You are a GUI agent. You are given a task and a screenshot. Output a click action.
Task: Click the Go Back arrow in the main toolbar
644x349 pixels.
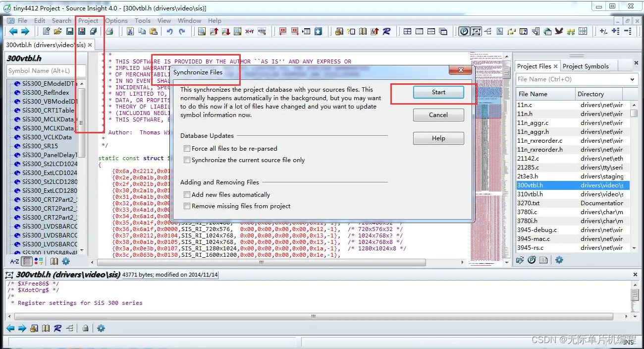point(13,31)
